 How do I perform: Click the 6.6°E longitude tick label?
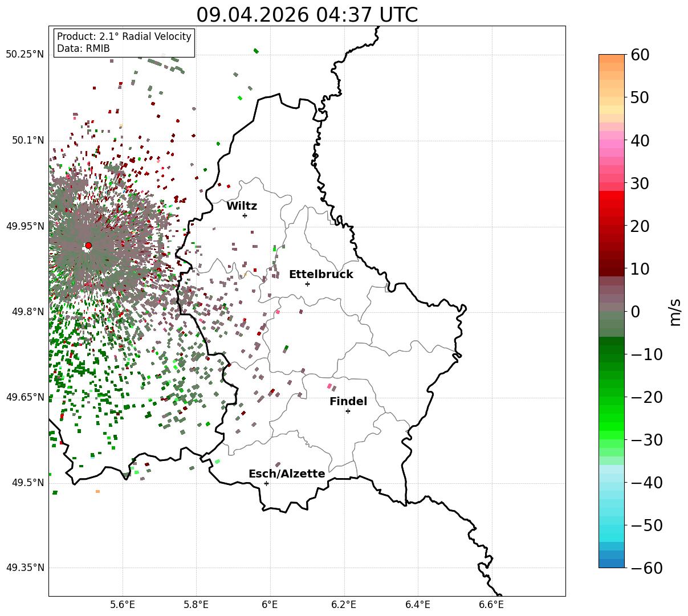click(x=491, y=604)
